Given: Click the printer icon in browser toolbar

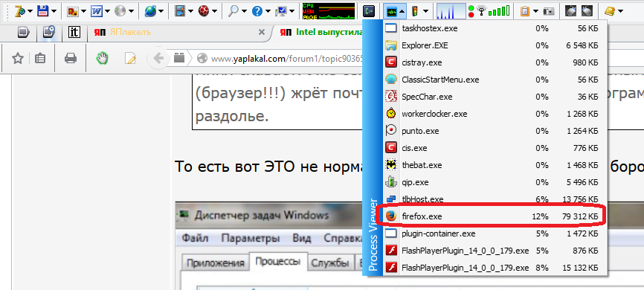Looking at the screenshot, I should [x=71, y=59].
